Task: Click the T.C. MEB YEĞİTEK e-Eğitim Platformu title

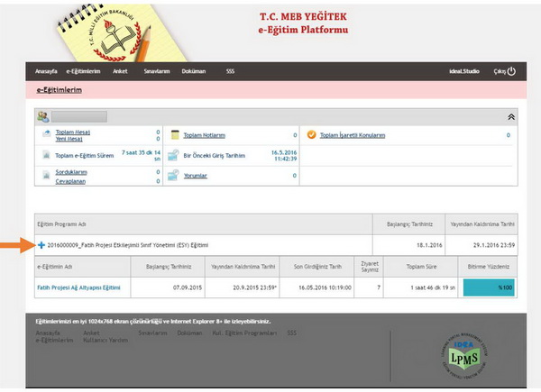Action: (x=303, y=23)
